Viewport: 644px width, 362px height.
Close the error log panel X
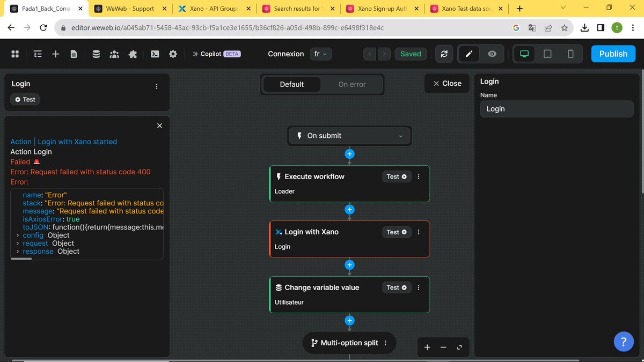point(159,125)
